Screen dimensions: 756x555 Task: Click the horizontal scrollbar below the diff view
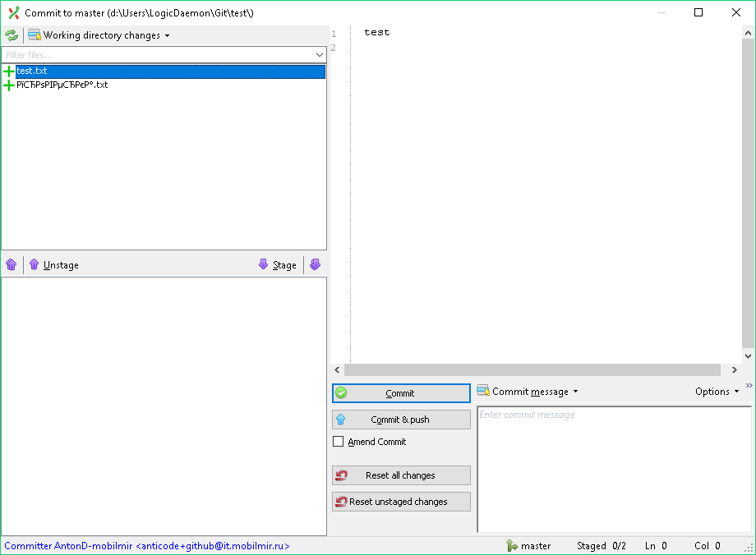click(x=534, y=369)
